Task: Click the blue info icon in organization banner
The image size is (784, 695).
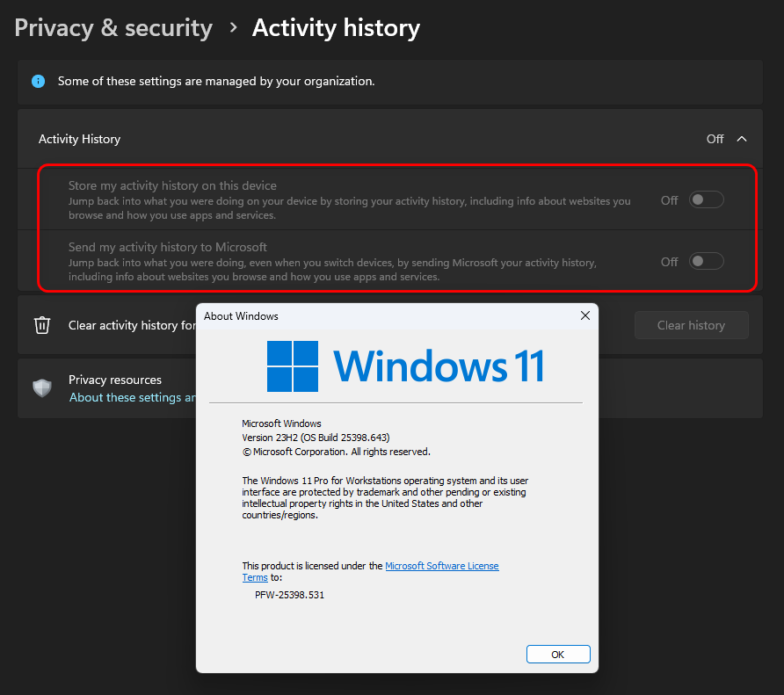Action: click(x=38, y=81)
